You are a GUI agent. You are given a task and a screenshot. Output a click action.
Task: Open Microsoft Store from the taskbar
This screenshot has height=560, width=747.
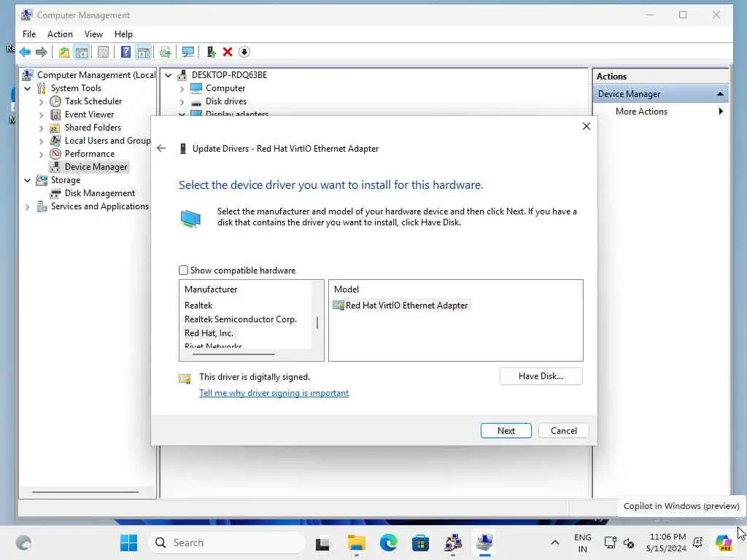click(420, 542)
